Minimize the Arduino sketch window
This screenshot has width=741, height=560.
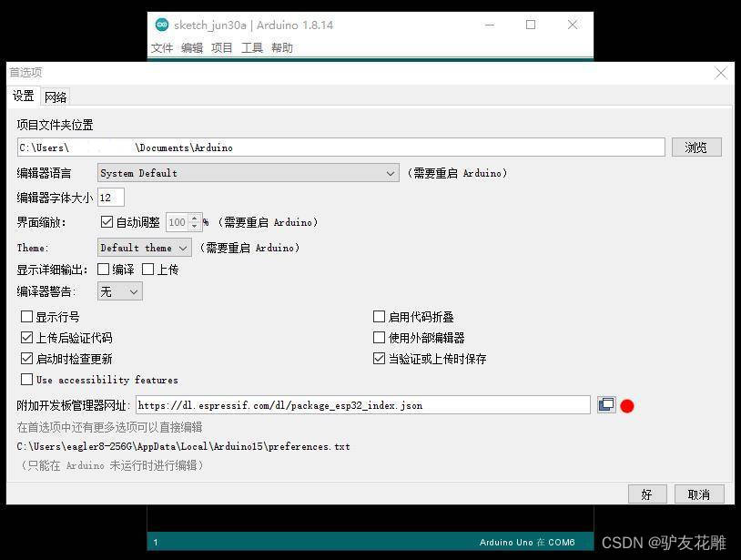tap(490, 25)
